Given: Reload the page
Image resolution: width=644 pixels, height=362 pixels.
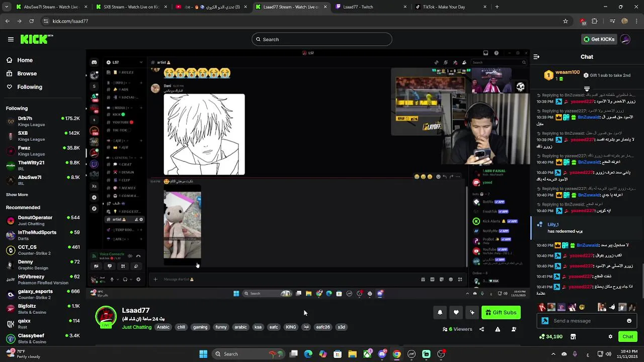Looking at the screenshot, I should click(x=31, y=21).
